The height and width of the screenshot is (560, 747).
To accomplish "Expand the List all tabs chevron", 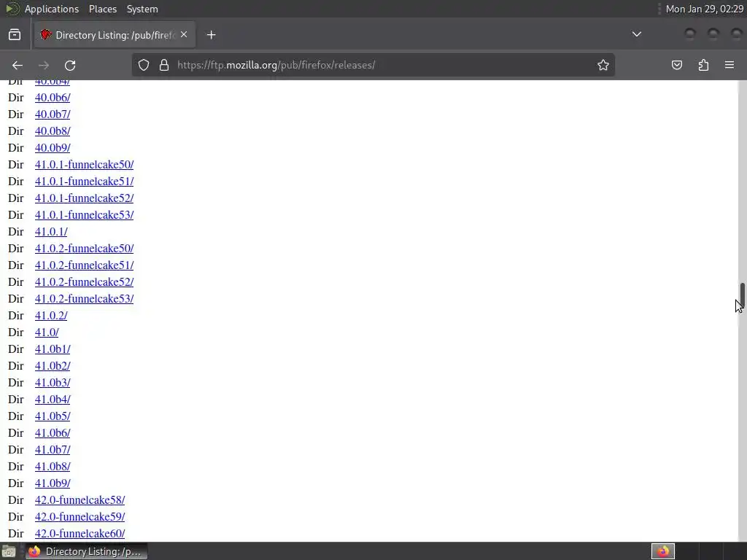I will click(636, 34).
